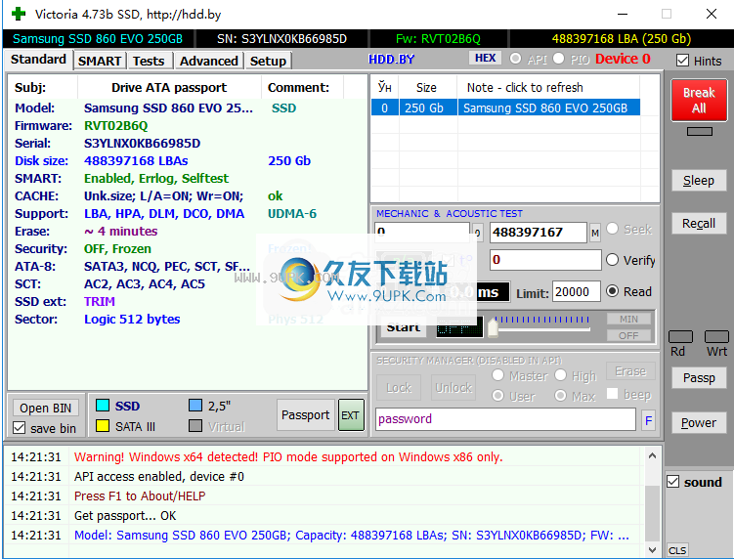The width and height of the screenshot is (734, 560).
Task: Click the end LBA field 488397167
Action: tap(539, 233)
